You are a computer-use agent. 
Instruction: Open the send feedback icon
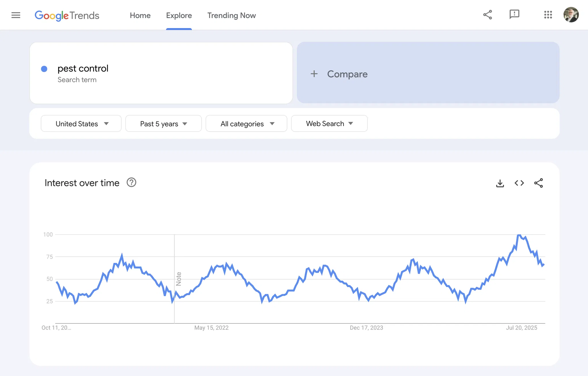pos(514,14)
